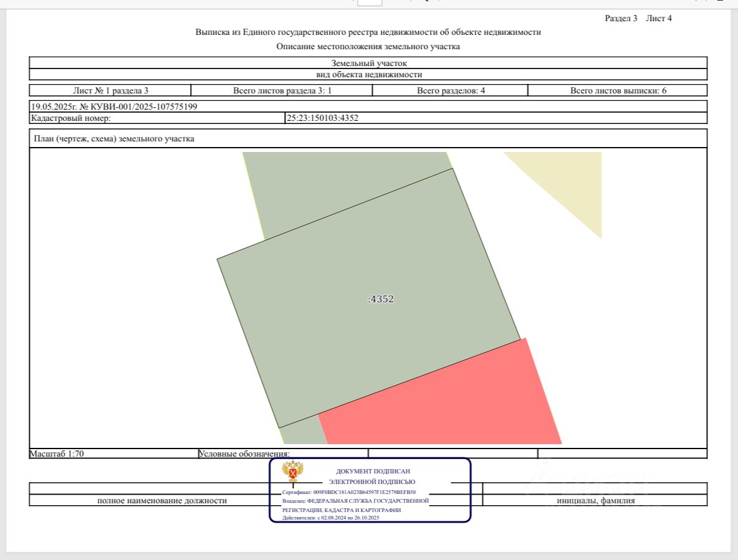The height and width of the screenshot is (560, 738).
Task: Click the 'вид объекта недвижимости' row
Action: (x=368, y=74)
